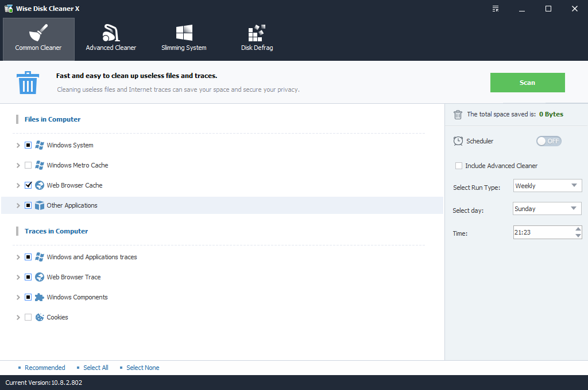Toggle the Windows Components checkbox
The height and width of the screenshot is (390, 588).
28,297
